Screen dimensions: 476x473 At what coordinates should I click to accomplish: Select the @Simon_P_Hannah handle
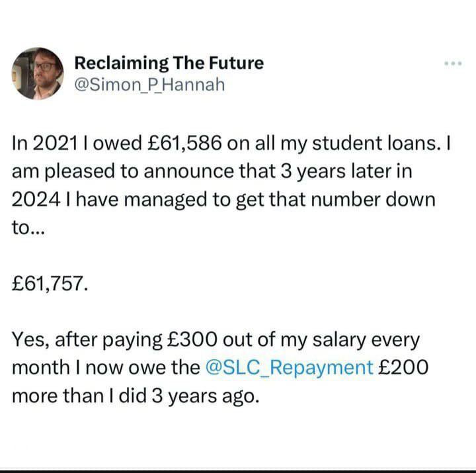pos(149,85)
